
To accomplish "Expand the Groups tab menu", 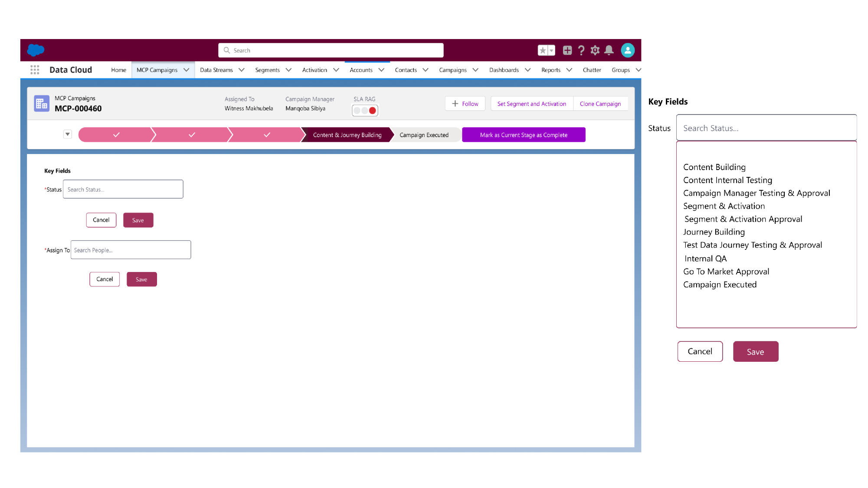I will click(x=638, y=70).
